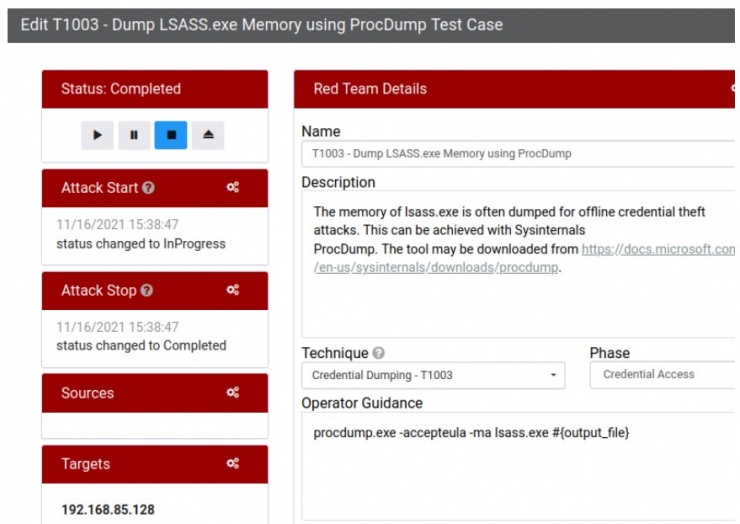Open the Attack Start gears settings icon

(233, 187)
